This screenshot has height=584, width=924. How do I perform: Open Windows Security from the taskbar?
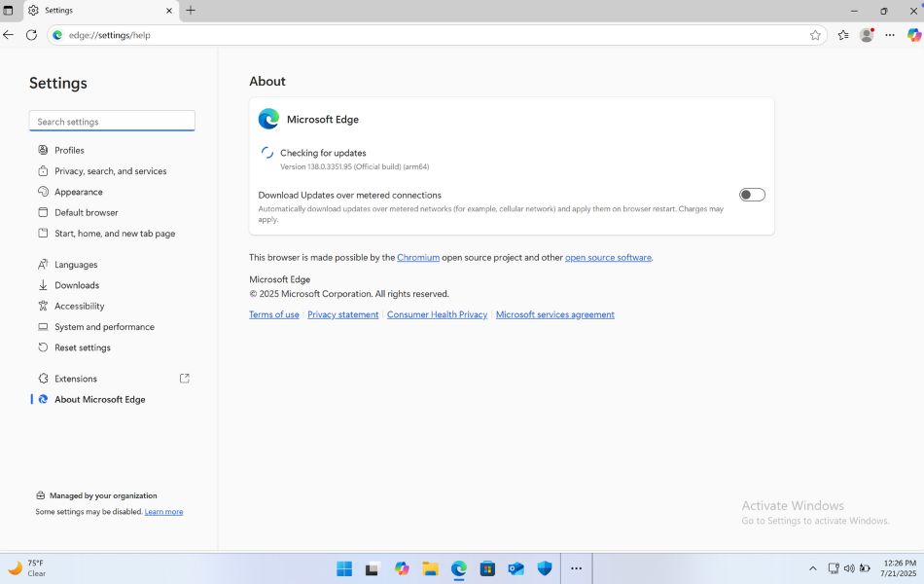[x=545, y=568]
